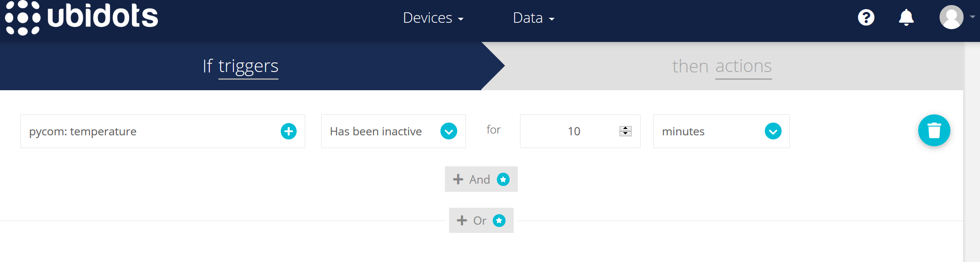Add an Or condition
The height and width of the screenshot is (262, 980).
coord(481,221)
